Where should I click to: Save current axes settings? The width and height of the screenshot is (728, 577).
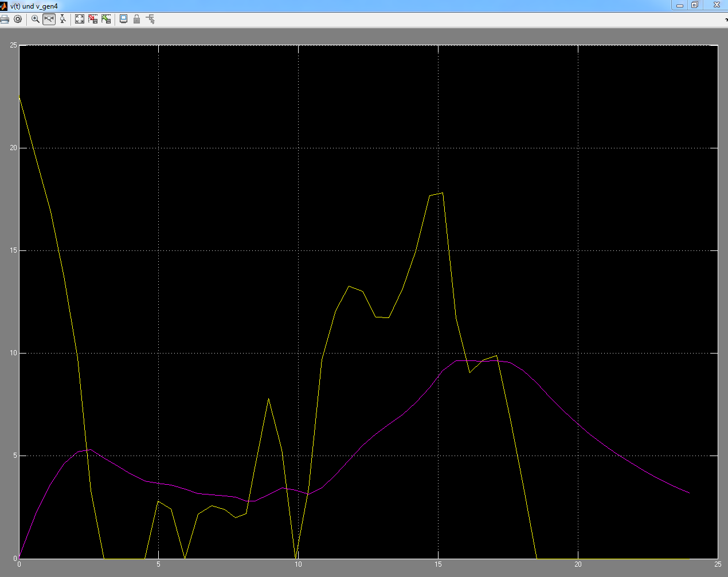tap(93, 19)
